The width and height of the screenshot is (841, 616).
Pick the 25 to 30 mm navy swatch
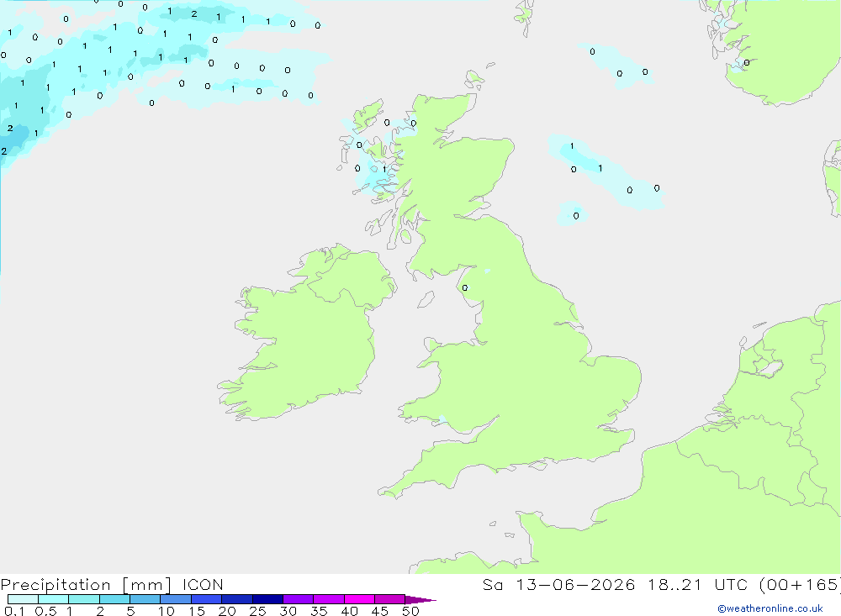[267, 599]
